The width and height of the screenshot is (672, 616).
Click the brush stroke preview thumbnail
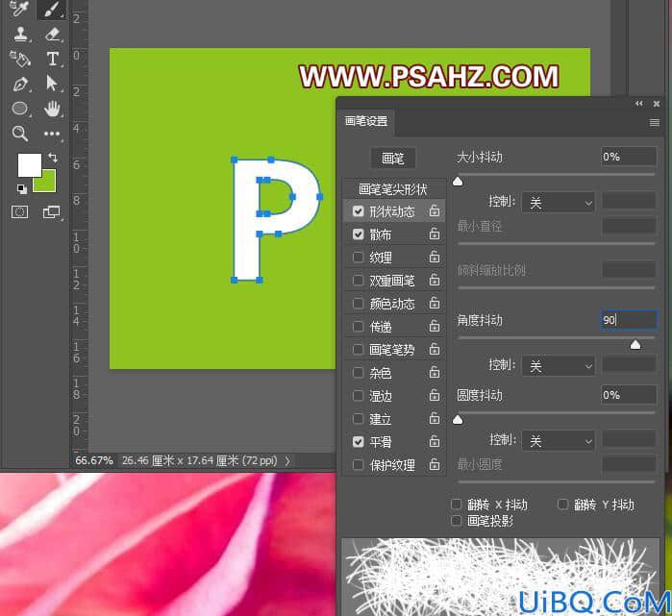click(500, 577)
